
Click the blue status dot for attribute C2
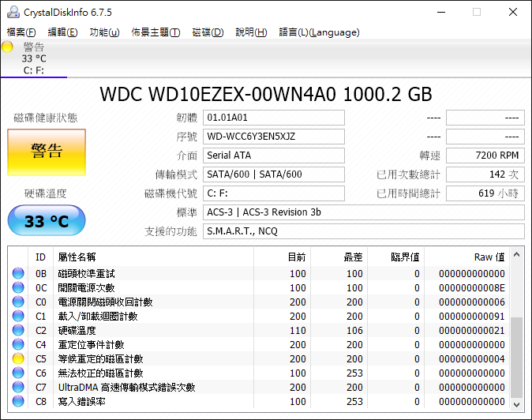tap(18, 331)
